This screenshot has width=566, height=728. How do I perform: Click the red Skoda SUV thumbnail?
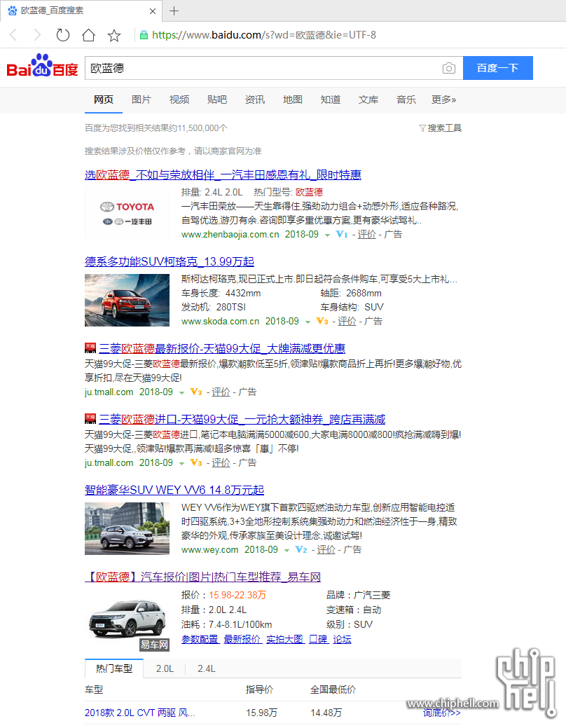coord(127,300)
